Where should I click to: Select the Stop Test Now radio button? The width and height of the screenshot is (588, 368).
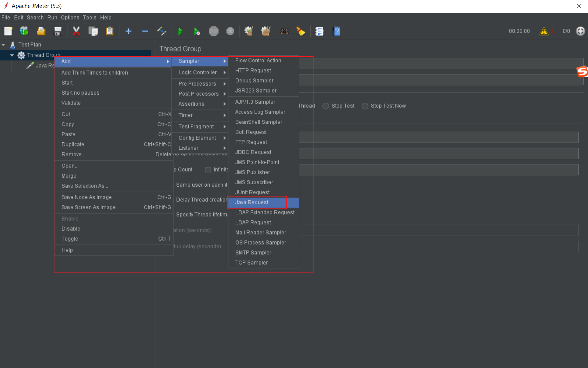tap(365, 106)
